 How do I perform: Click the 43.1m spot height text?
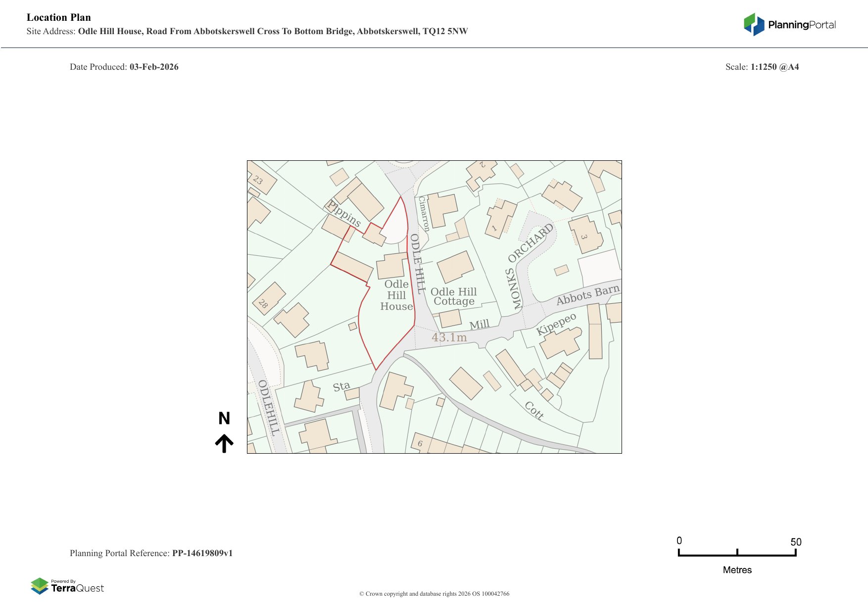coord(449,337)
